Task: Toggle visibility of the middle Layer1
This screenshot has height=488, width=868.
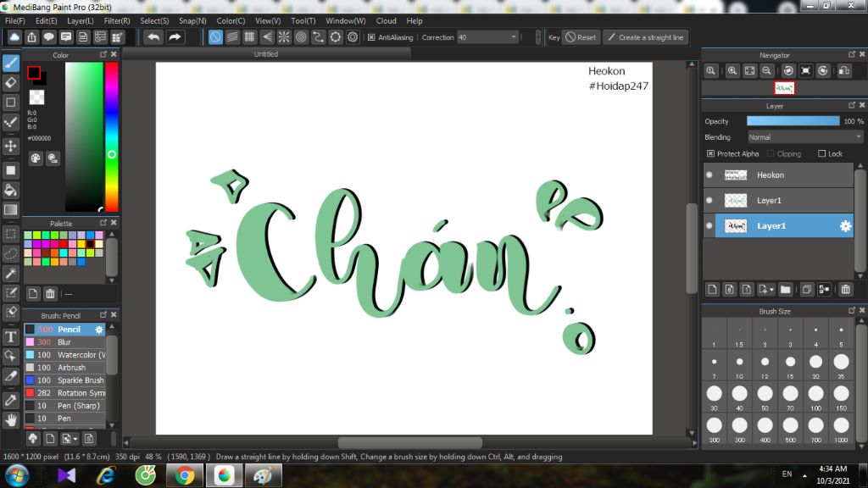Action: pyautogui.click(x=709, y=200)
